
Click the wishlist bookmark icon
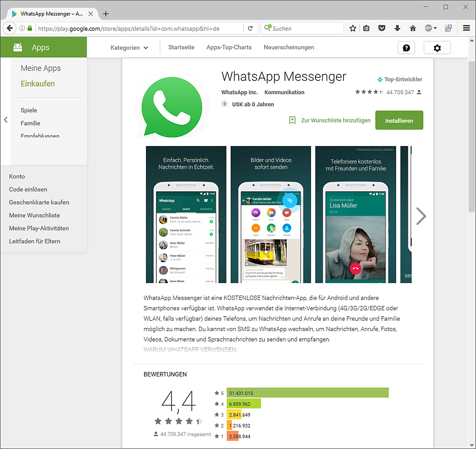point(292,120)
